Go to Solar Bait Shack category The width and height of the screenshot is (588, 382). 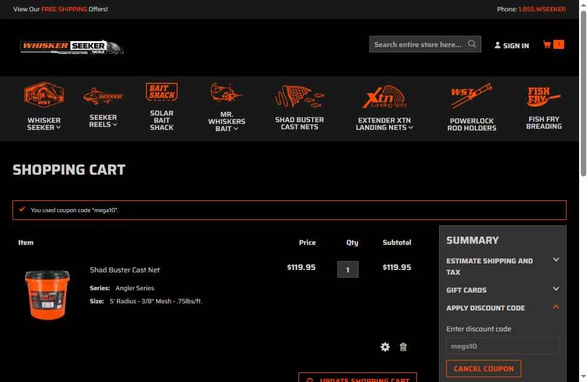pyautogui.click(x=161, y=120)
